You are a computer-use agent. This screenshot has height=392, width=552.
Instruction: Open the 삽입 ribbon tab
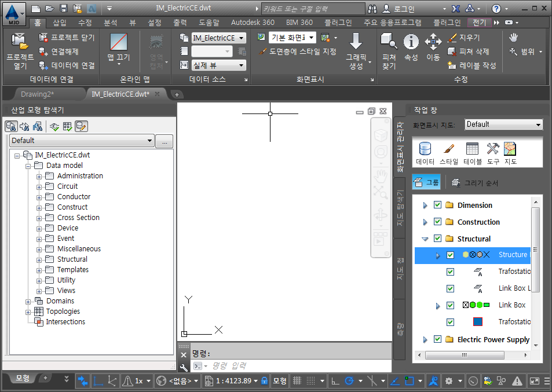(59, 23)
